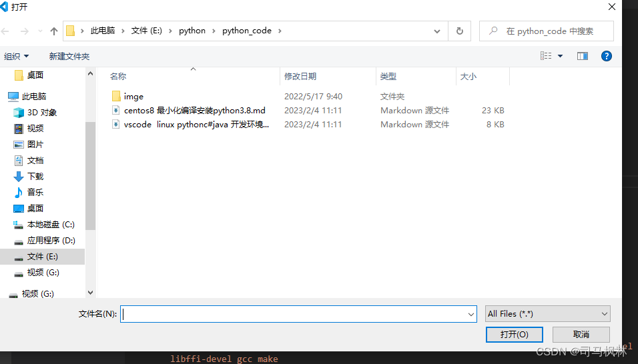
Task: Click the navigation pane scrollbar thumb
Action: [x=90, y=176]
